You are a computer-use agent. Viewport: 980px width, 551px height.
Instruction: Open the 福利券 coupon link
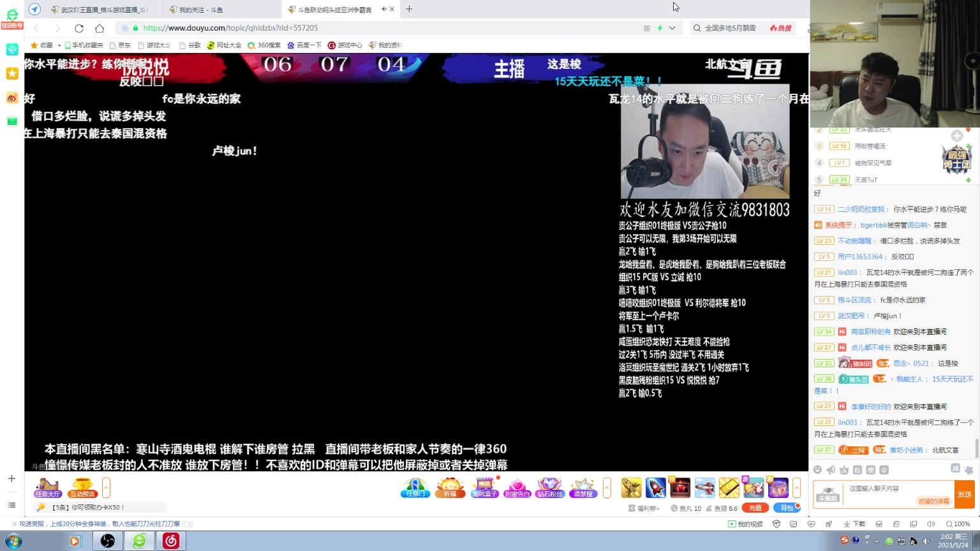(x=644, y=508)
